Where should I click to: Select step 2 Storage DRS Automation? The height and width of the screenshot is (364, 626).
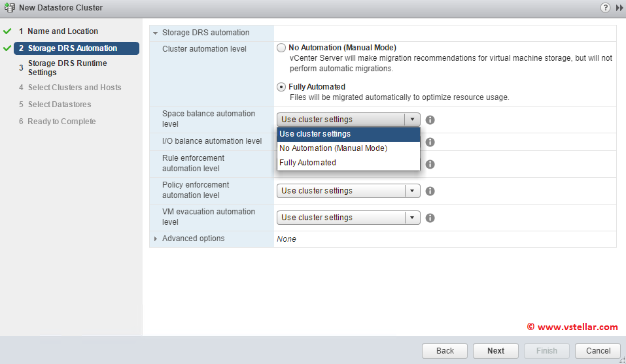click(x=77, y=48)
